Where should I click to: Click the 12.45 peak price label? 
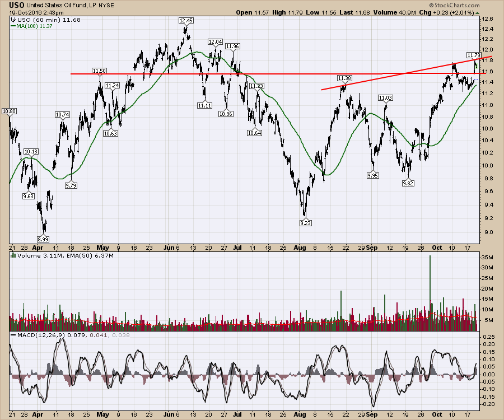tap(186, 21)
